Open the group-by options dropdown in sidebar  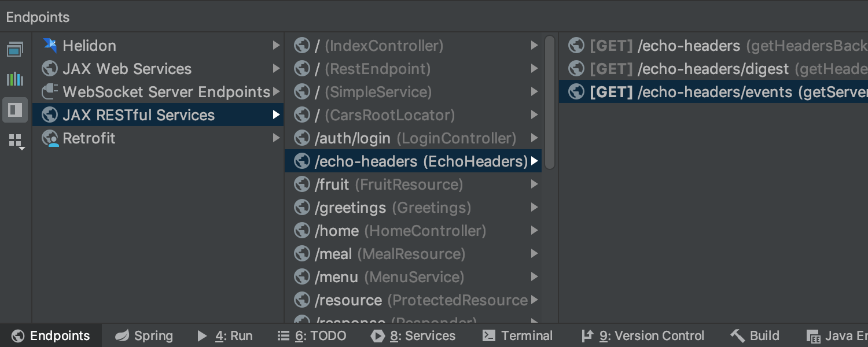click(x=15, y=141)
